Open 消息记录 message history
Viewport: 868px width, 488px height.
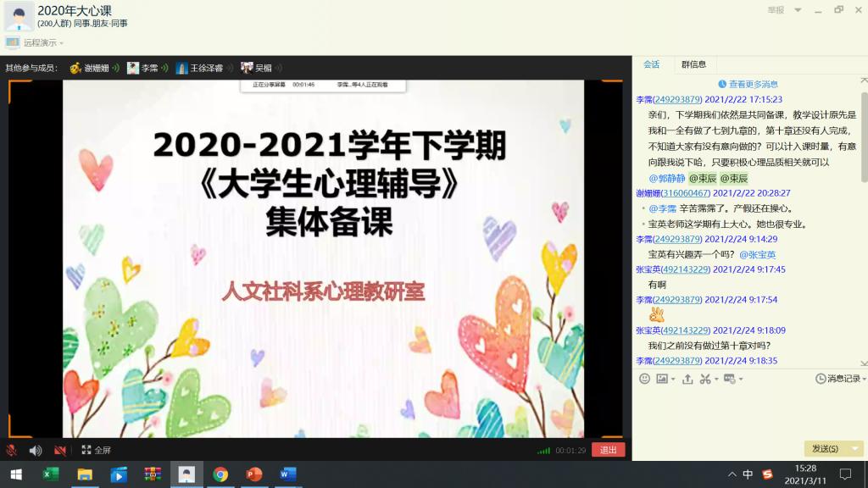click(837, 379)
